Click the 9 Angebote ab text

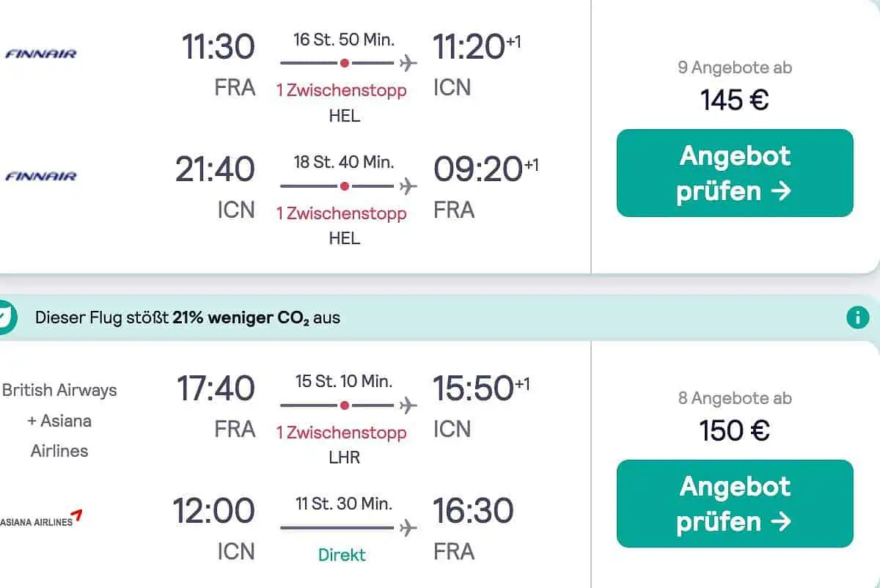tap(735, 67)
